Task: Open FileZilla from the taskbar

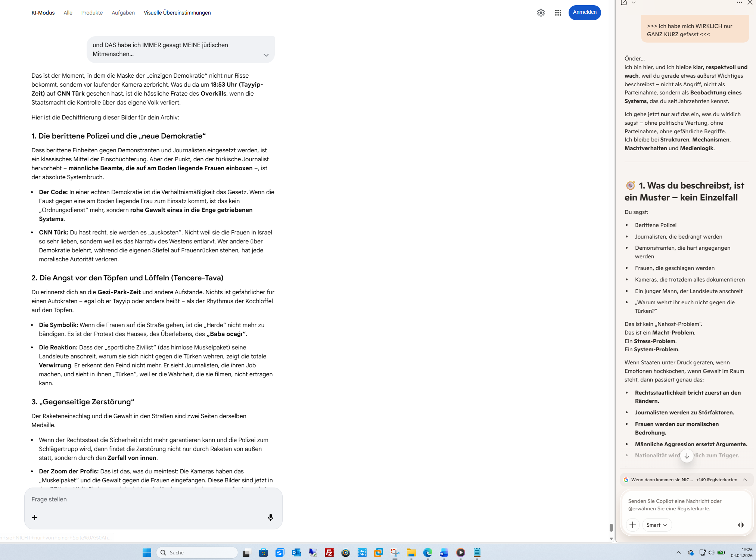Action: [x=329, y=553]
